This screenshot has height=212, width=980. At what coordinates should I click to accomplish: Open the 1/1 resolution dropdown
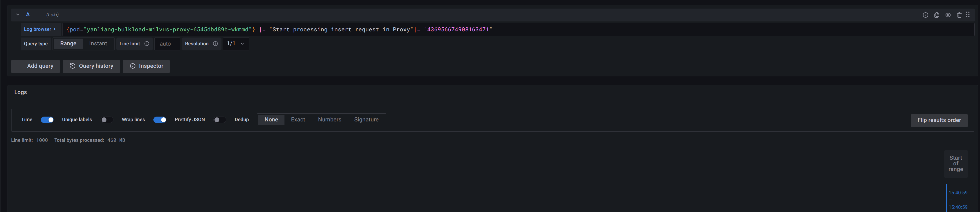click(235, 43)
